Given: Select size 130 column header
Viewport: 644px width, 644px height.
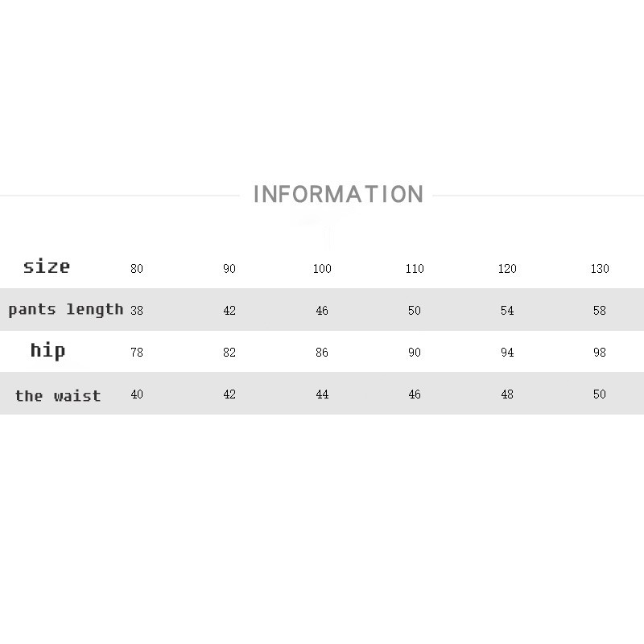Looking at the screenshot, I should pos(600,269).
